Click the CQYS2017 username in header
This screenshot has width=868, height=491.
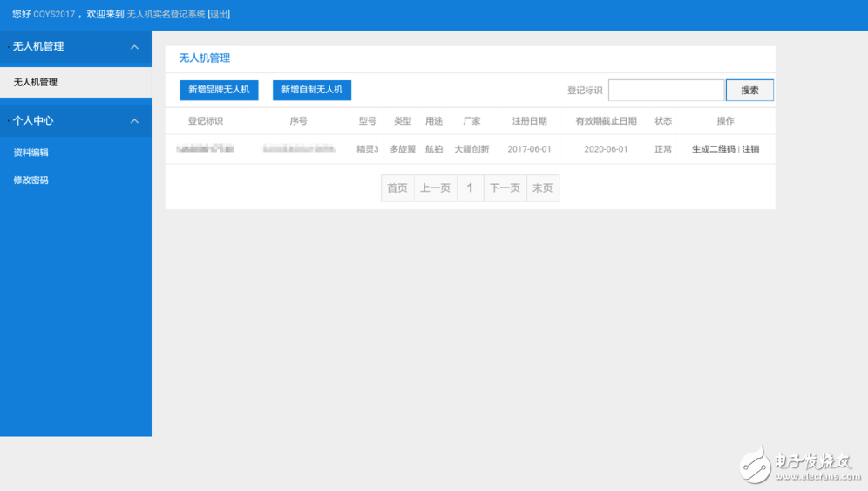pyautogui.click(x=54, y=15)
